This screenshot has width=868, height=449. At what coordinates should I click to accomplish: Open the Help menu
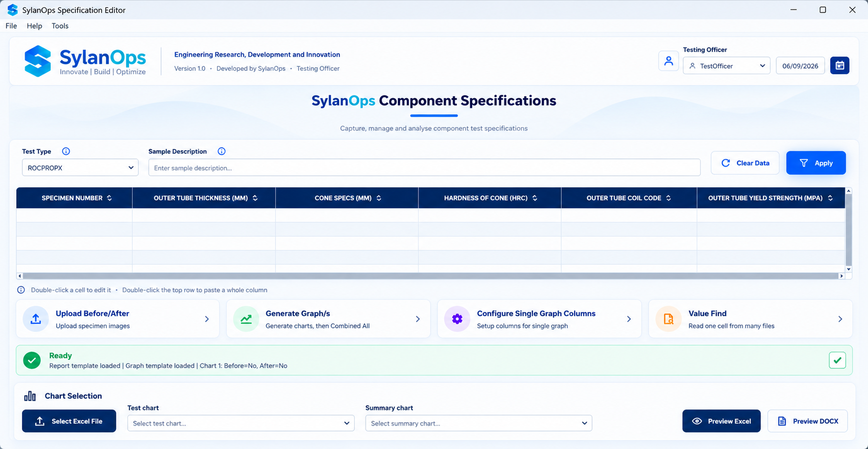click(34, 26)
